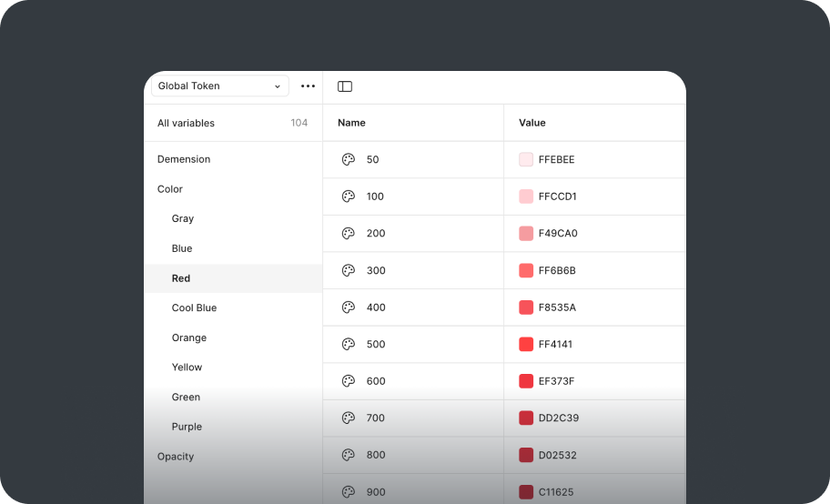Click the Name column header

coord(351,123)
